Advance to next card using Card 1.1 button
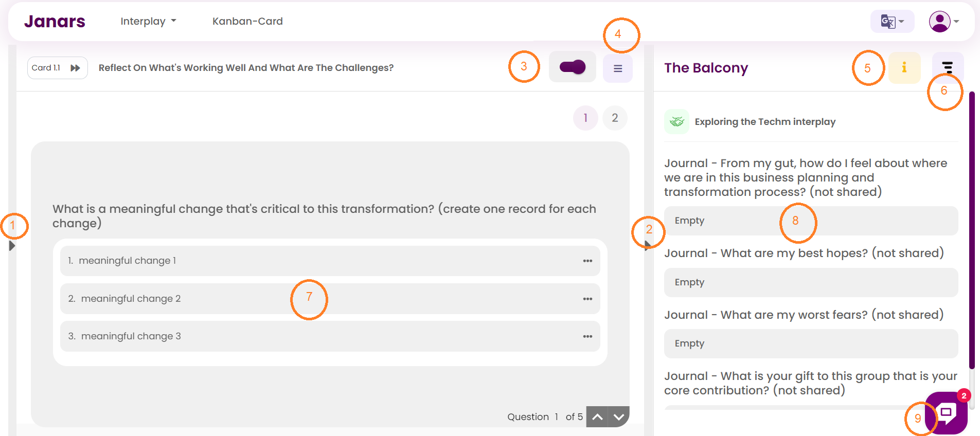980x436 pixels. point(57,68)
